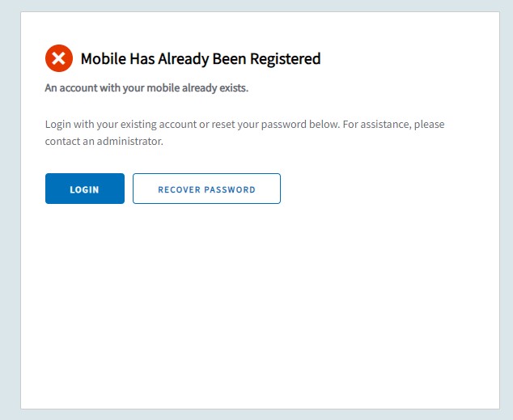
Task: Click the bold "An account with your mobile already exists" text
Action: (x=146, y=87)
